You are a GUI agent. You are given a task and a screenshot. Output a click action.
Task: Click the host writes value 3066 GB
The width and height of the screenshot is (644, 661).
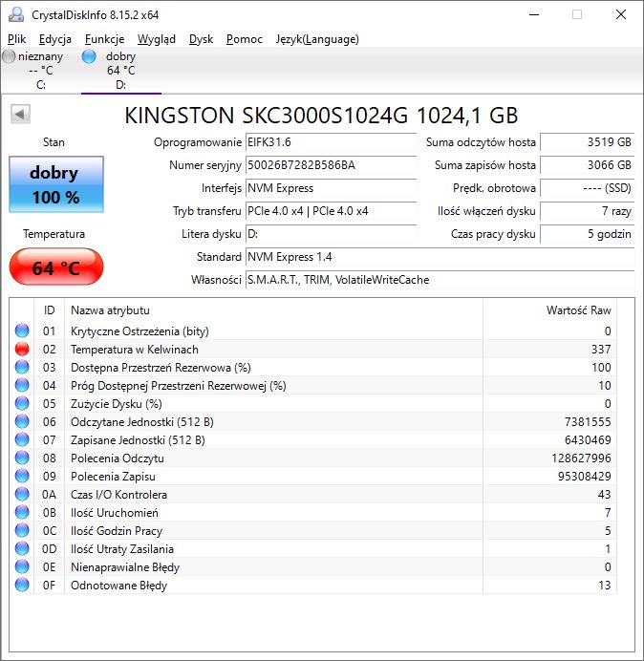587,165
